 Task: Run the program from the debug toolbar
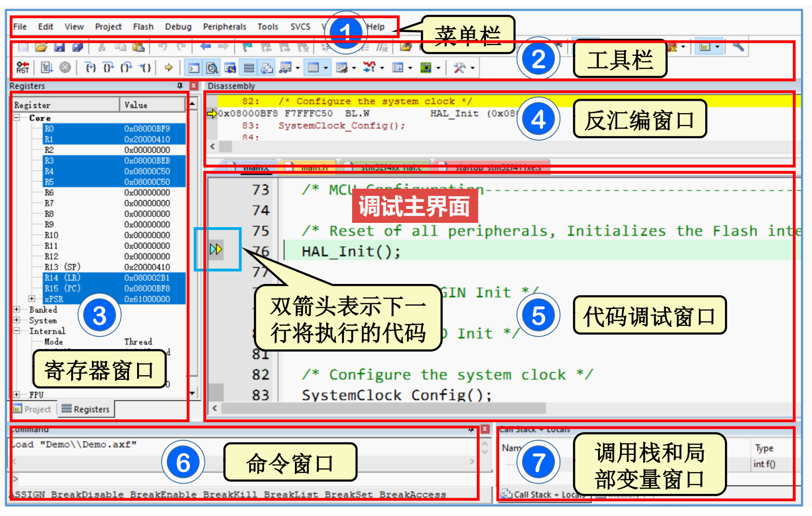coord(47,67)
